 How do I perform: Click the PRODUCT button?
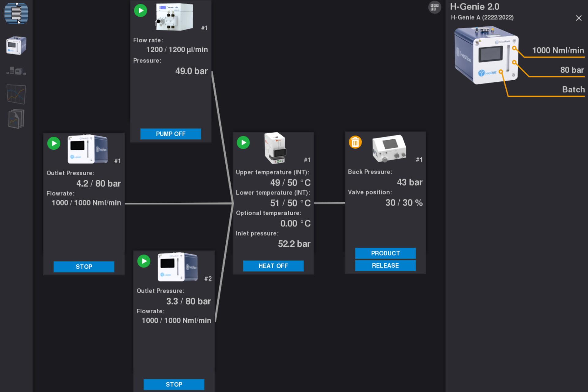385,253
